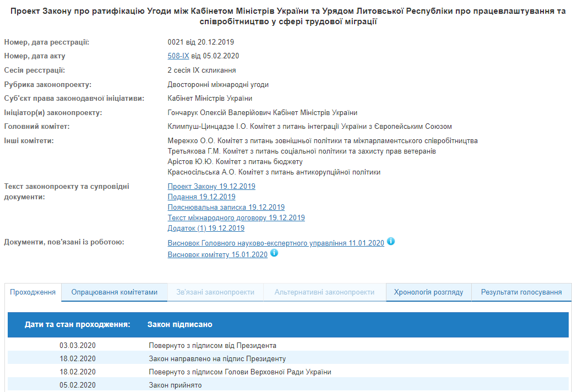Go to Хронологія розгляду tab
The image size is (572, 392).
pos(428,292)
